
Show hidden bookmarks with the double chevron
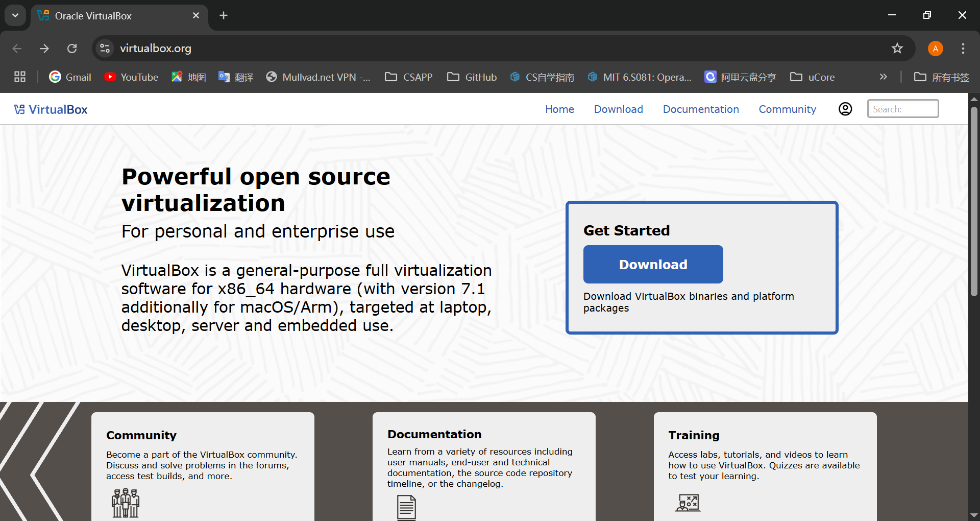883,77
